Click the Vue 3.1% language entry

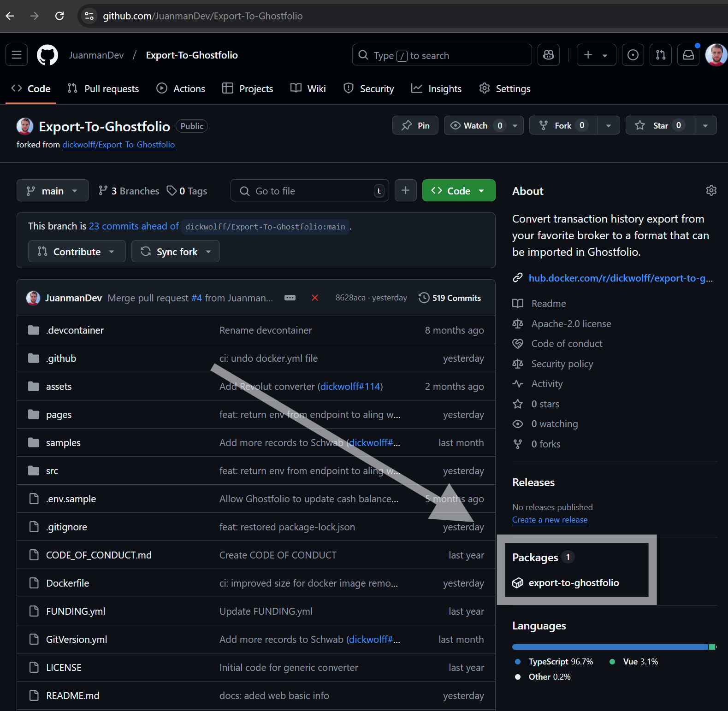(x=634, y=661)
